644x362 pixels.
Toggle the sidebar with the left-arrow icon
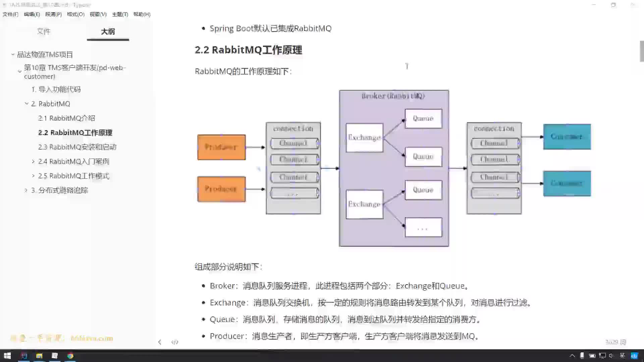(x=160, y=342)
